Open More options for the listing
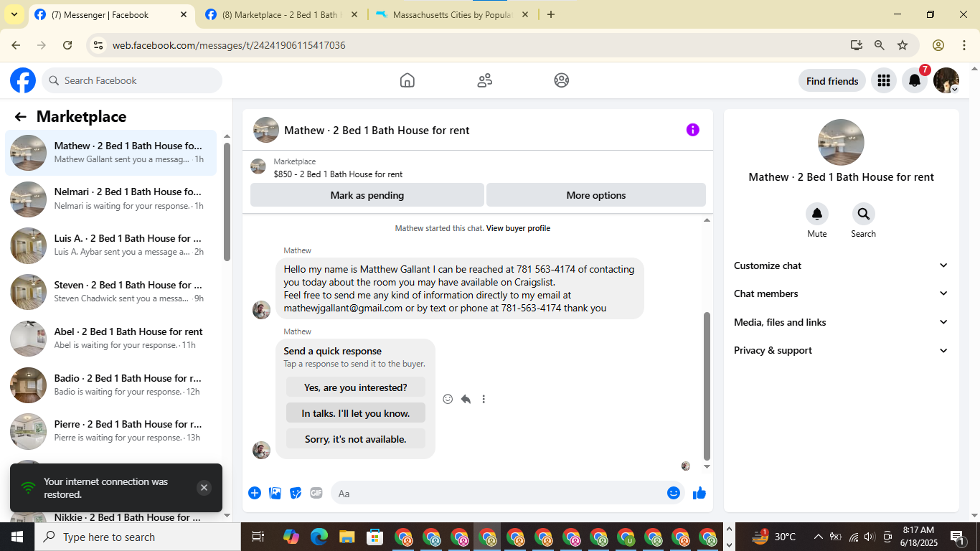The width and height of the screenshot is (980, 551). [x=596, y=195]
